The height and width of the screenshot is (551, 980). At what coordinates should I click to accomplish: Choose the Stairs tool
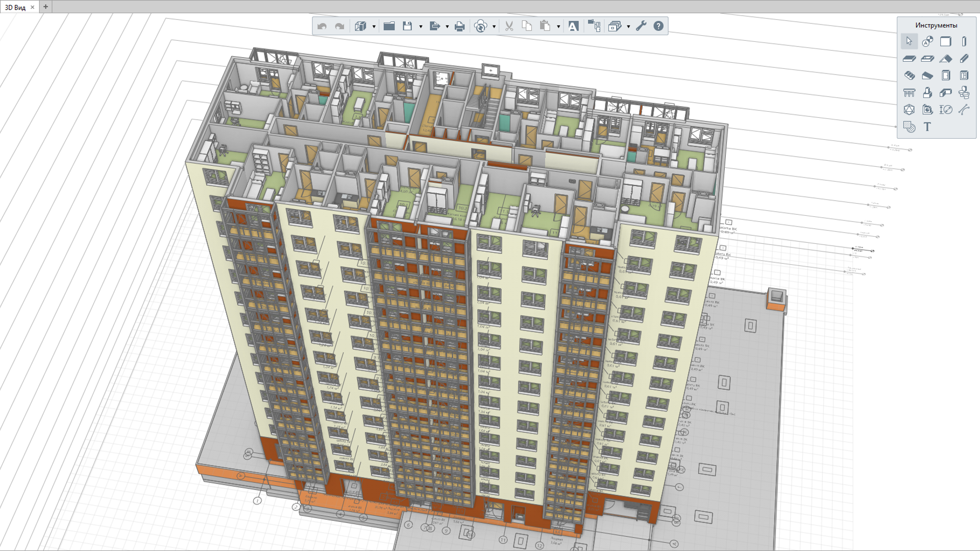909,76
